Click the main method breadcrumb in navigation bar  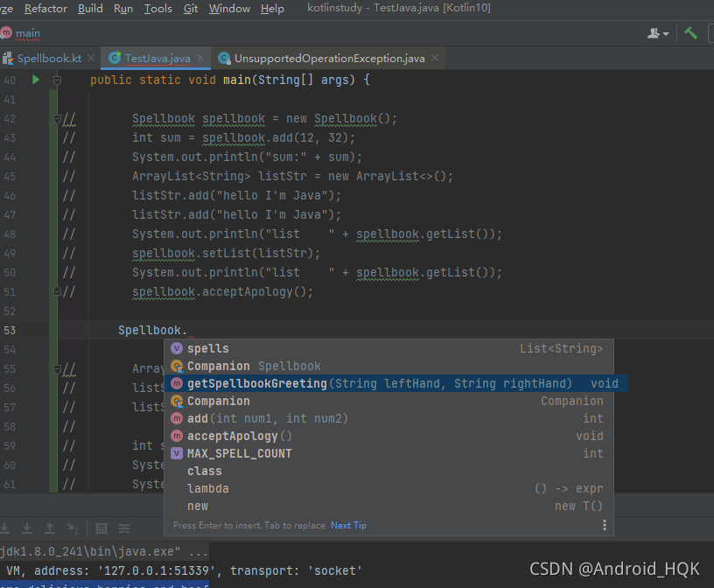(x=28, y=33)
